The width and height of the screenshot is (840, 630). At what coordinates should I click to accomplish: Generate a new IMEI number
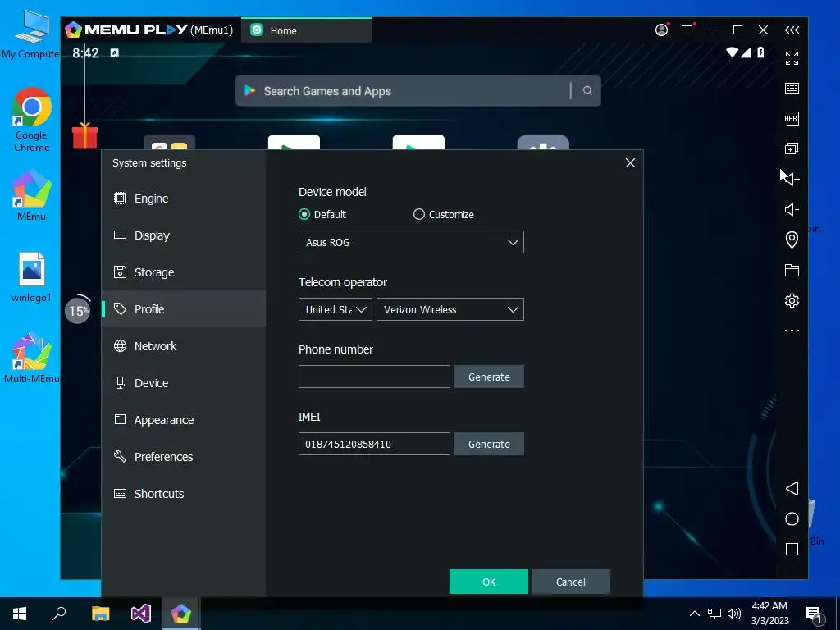click(489, 444)
